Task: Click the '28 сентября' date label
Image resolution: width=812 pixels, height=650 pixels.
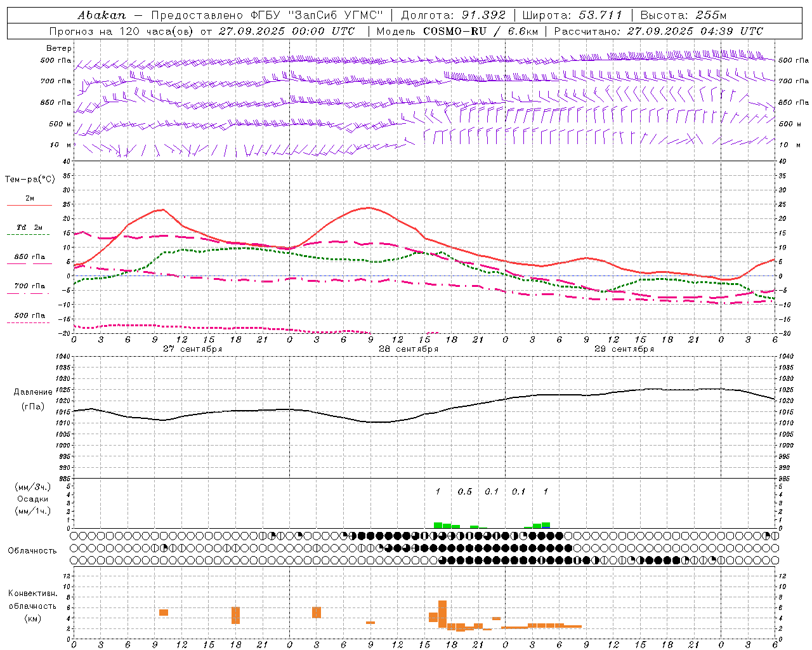Action: [x=408, y=349]
